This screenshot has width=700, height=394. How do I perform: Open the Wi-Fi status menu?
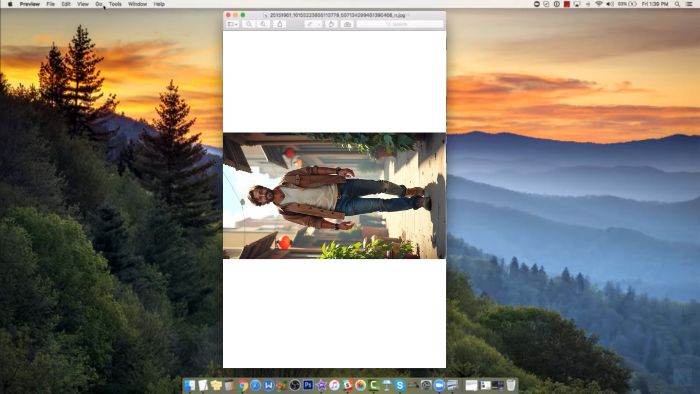pos(599,4)
